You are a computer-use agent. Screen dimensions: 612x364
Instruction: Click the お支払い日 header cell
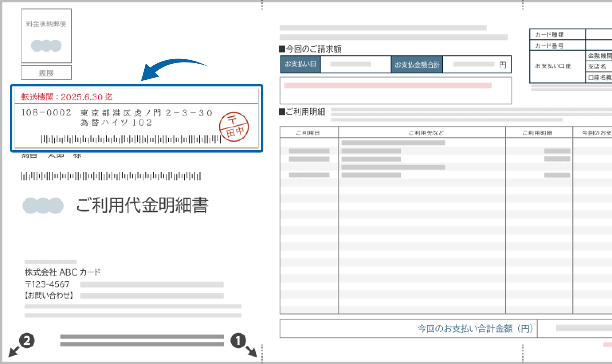point(300,64)
